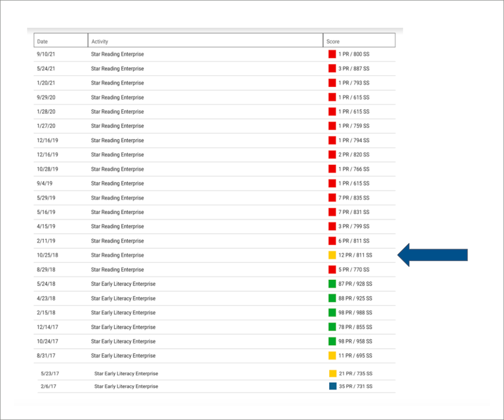
Task: Click the score 1 PR / 766 SS
Action: coord(354,169)
